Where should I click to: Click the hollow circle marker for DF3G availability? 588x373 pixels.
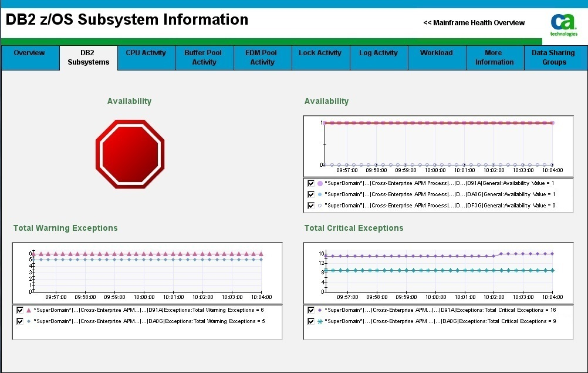[x=320, y=206]
